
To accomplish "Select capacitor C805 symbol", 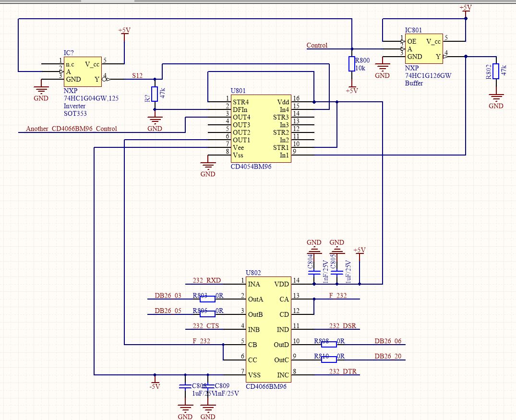I will pos(337,272).
